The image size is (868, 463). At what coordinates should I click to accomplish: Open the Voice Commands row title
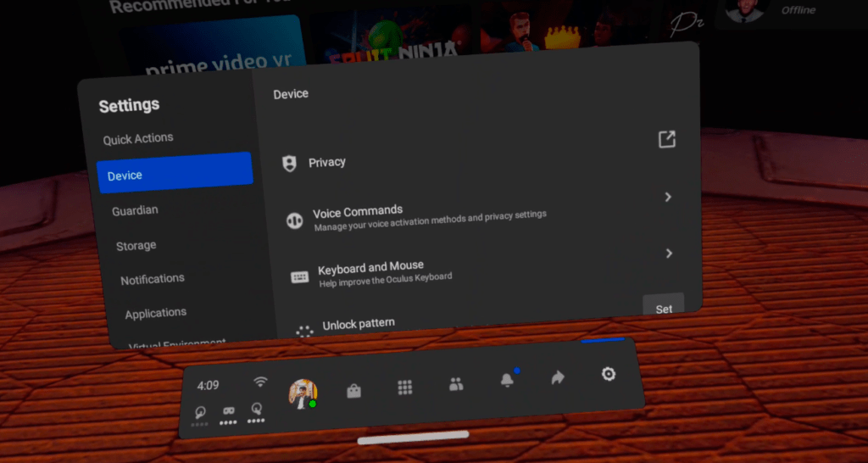pyautogui.click(x=358, y=211)
